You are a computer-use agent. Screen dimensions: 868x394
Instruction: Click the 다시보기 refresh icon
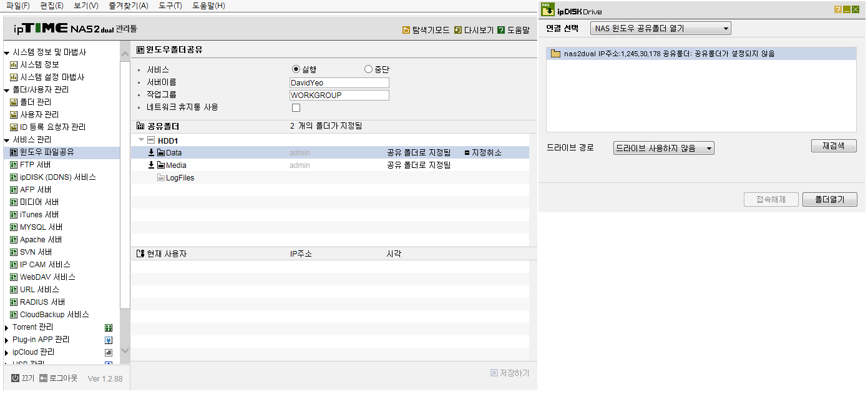click(x=458, y=30)
